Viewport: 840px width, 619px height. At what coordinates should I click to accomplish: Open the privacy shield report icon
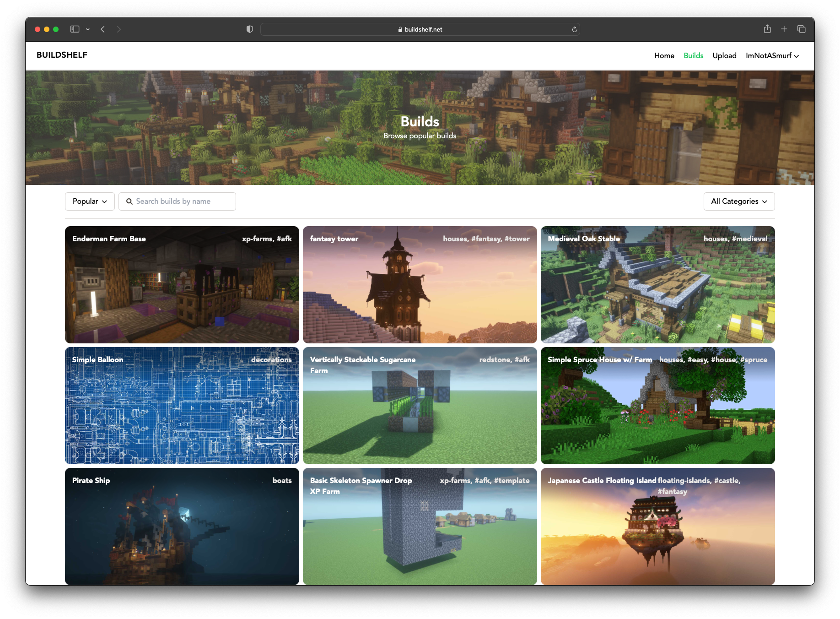[x=250, y=29]
